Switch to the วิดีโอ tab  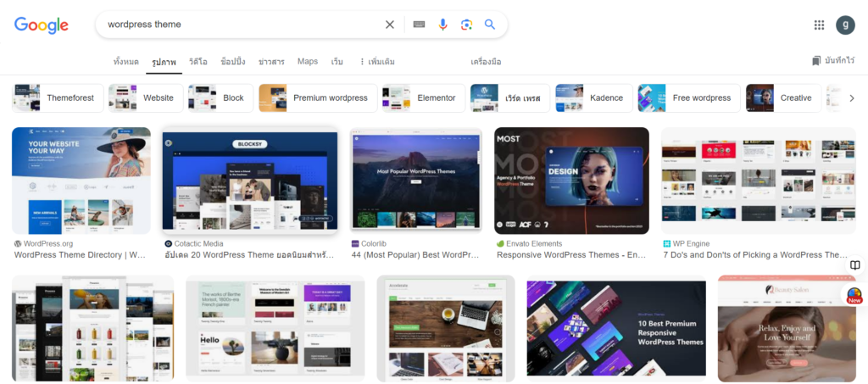click(198, 62)
